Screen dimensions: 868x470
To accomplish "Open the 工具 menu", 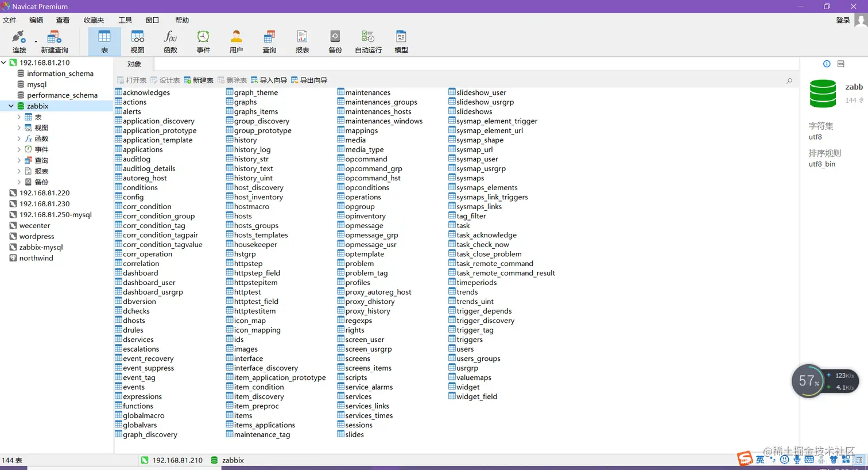I will point(125,20).
